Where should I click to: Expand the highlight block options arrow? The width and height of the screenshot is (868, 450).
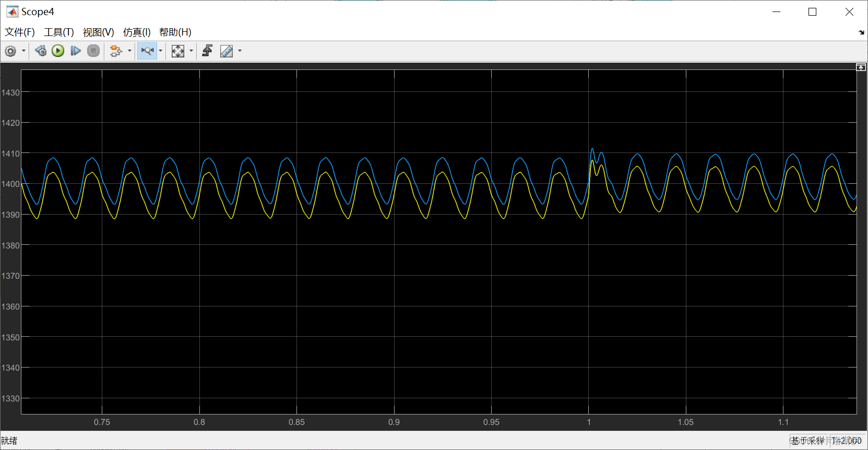(129, 51)
